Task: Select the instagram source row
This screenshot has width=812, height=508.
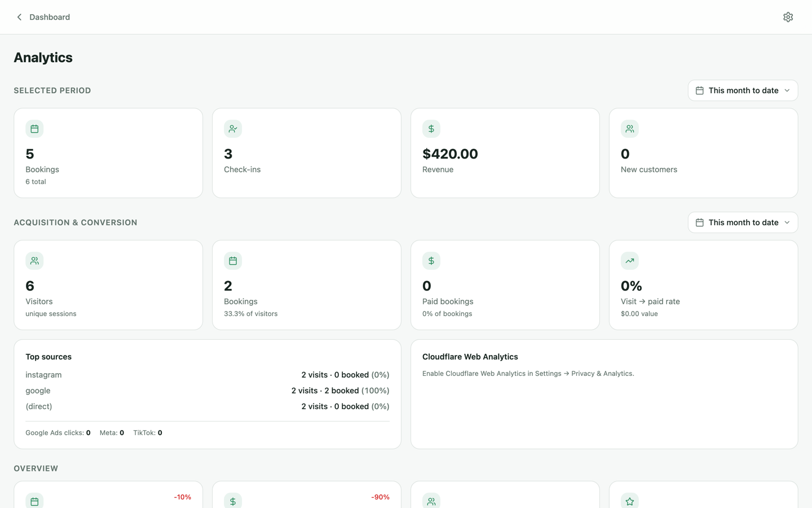Action: click(208, 375)
